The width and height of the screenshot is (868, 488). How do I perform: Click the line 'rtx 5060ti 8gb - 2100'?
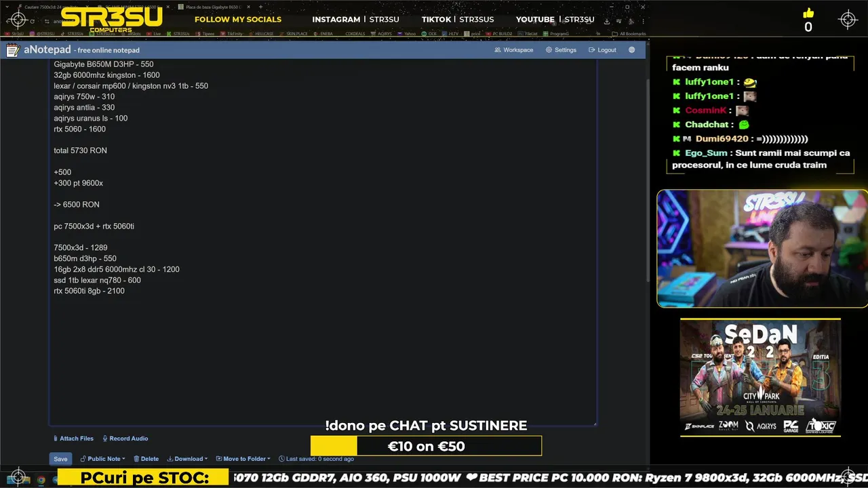[x=89, y=291]
